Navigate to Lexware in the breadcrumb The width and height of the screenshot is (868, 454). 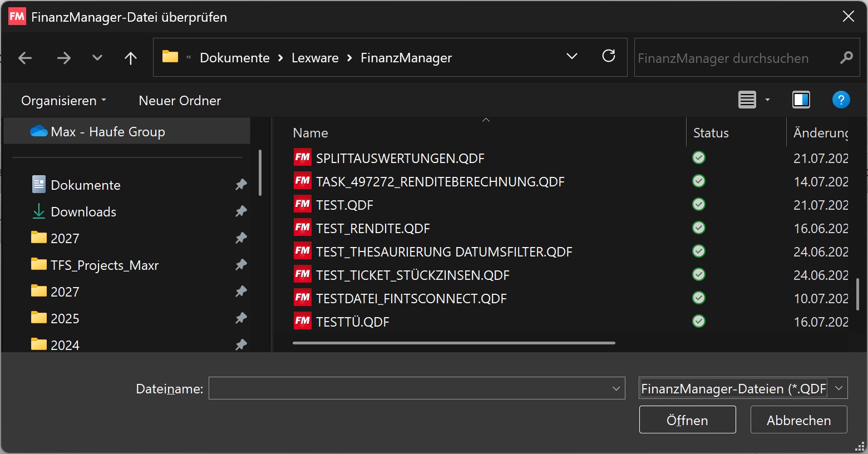(x=315, y=58)
